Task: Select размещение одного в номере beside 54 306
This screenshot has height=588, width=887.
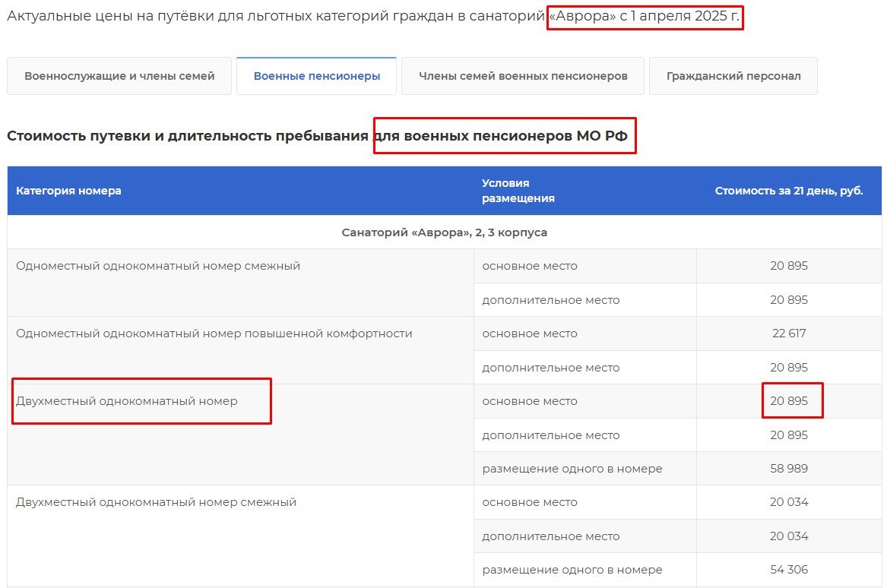Action: click(572, 570)
